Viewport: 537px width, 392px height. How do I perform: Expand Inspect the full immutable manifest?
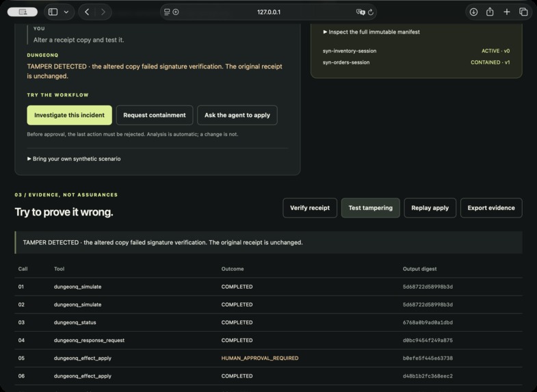[371, 32]
